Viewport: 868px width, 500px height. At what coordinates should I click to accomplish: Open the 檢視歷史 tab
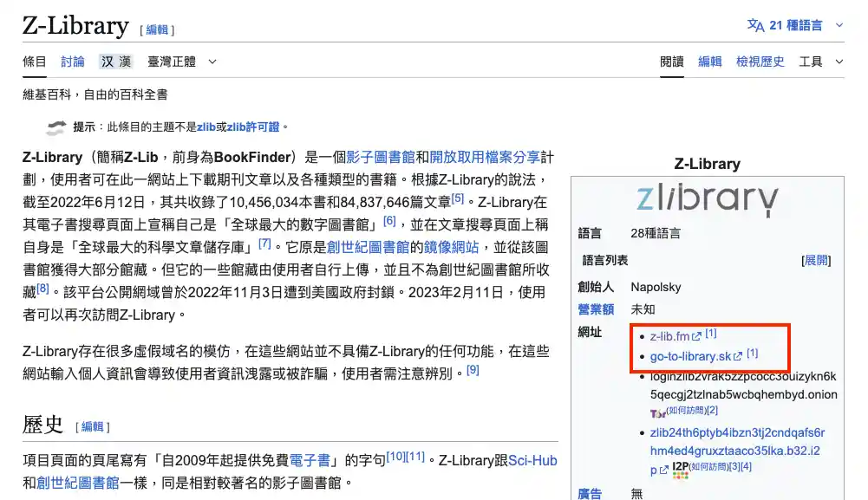click(760, 62)
